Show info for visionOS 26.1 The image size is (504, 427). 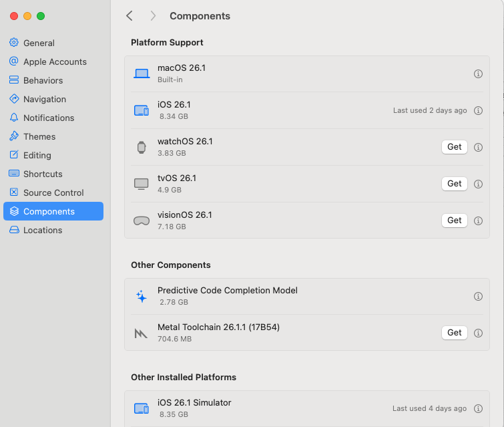pyautogui.click(x=478, y=221)
